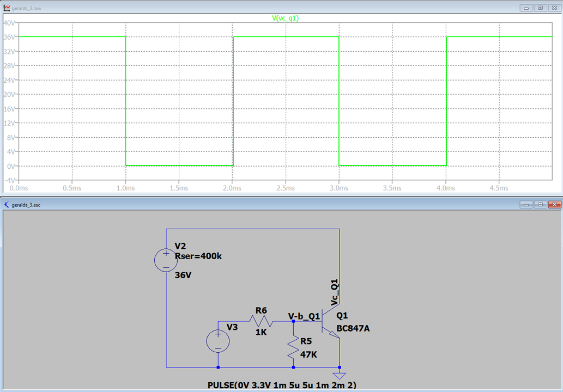
Task: Click the Vc_Q1 net label
Action: pos(335,292)
